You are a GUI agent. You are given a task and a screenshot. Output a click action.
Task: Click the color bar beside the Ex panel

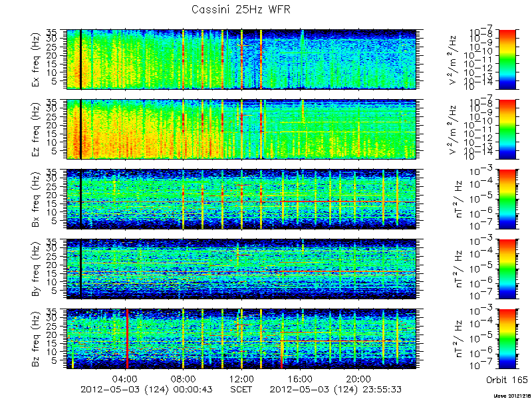click(507, 59)
